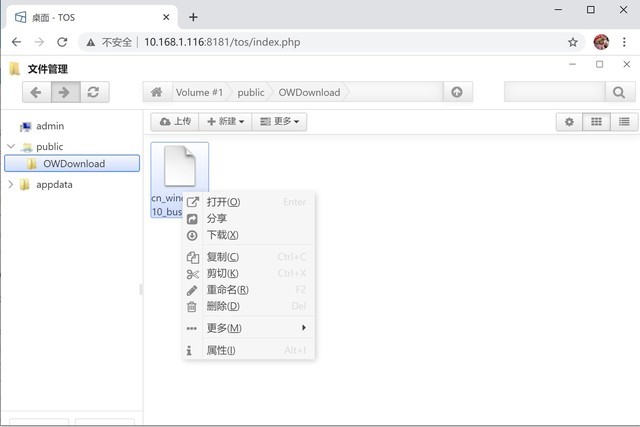This screenshot has height=427, width=640.
Task: Click the 上传 upload button
Action: (x=175, y=122)
